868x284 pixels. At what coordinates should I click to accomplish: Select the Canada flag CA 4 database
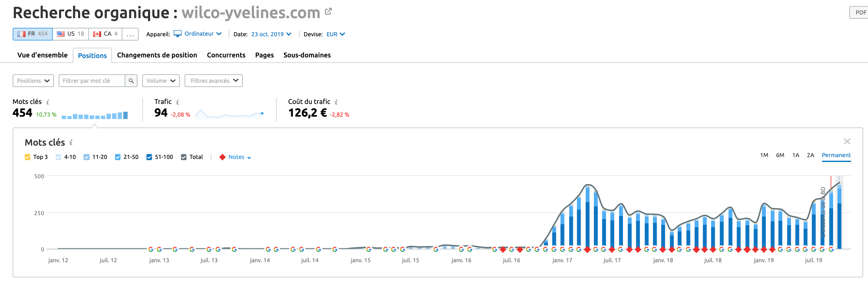coord(105,34)
